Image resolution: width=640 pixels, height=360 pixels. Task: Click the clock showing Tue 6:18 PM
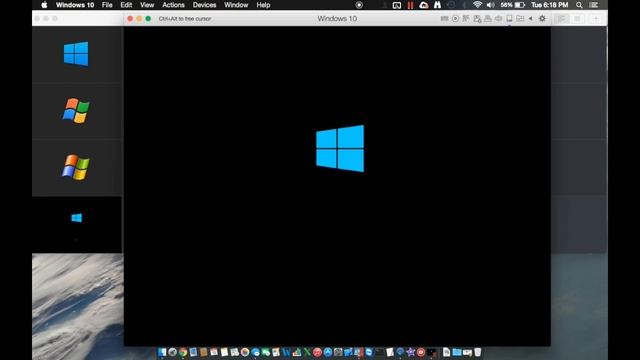(549, 5)
